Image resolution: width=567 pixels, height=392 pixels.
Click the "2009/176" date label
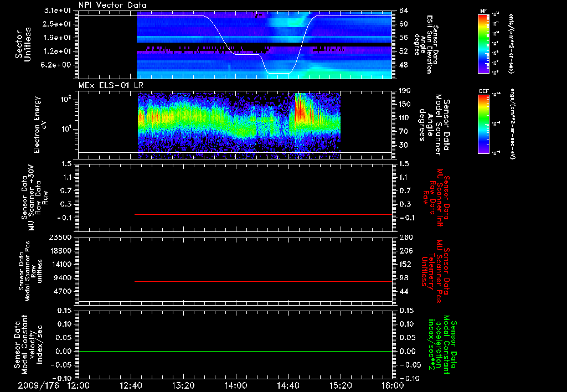click(x=38, y=385)
